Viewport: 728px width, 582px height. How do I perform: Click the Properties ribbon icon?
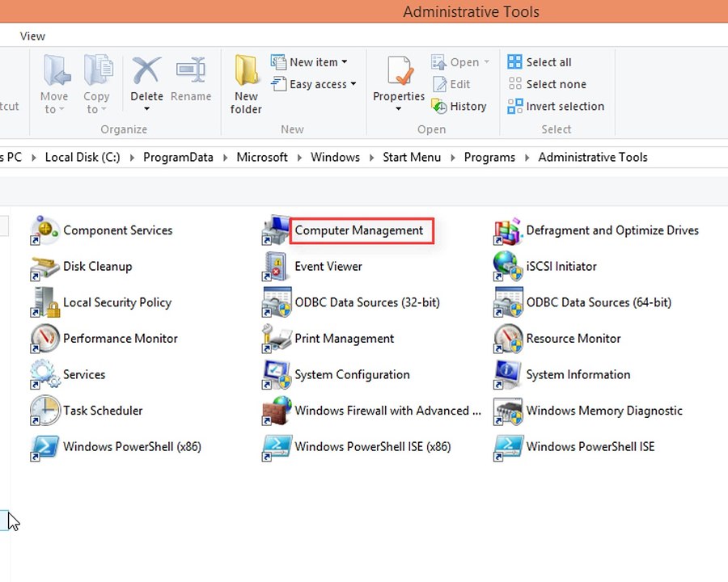[399, 70]
